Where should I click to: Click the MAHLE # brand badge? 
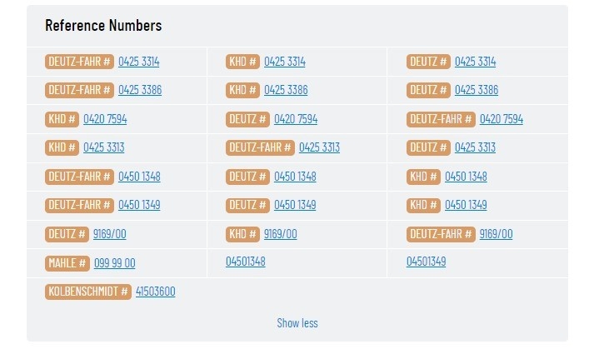(x=67, y=263)
